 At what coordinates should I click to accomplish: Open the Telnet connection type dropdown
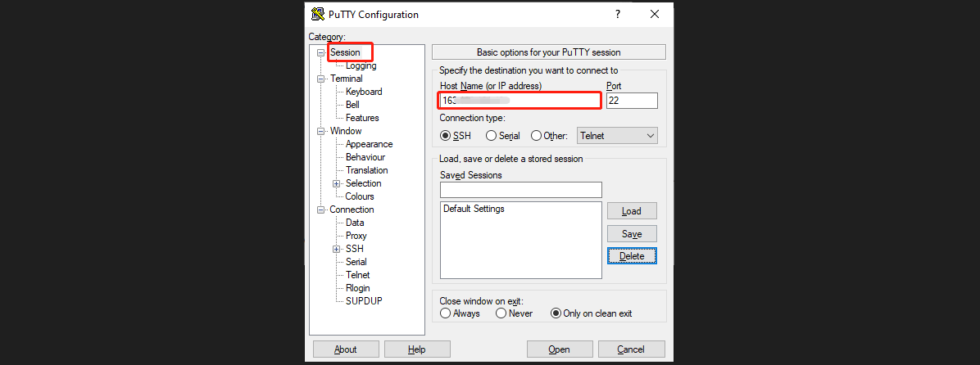coord(618,136)
